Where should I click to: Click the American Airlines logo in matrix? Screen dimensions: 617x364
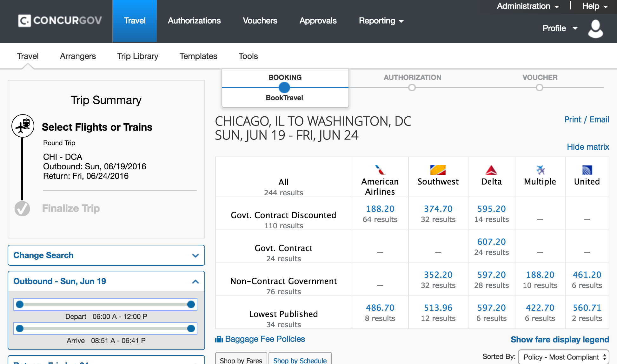(x=380, y=170)
